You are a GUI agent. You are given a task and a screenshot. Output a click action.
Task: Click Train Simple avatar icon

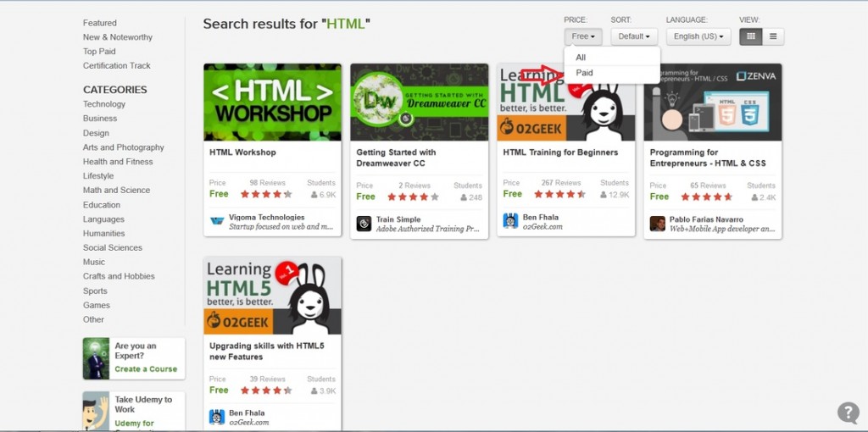tap(364, 224)
